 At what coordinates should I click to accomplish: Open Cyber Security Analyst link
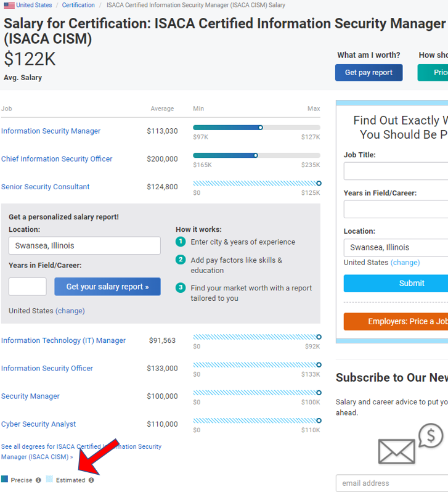click(x=39, y=424)
